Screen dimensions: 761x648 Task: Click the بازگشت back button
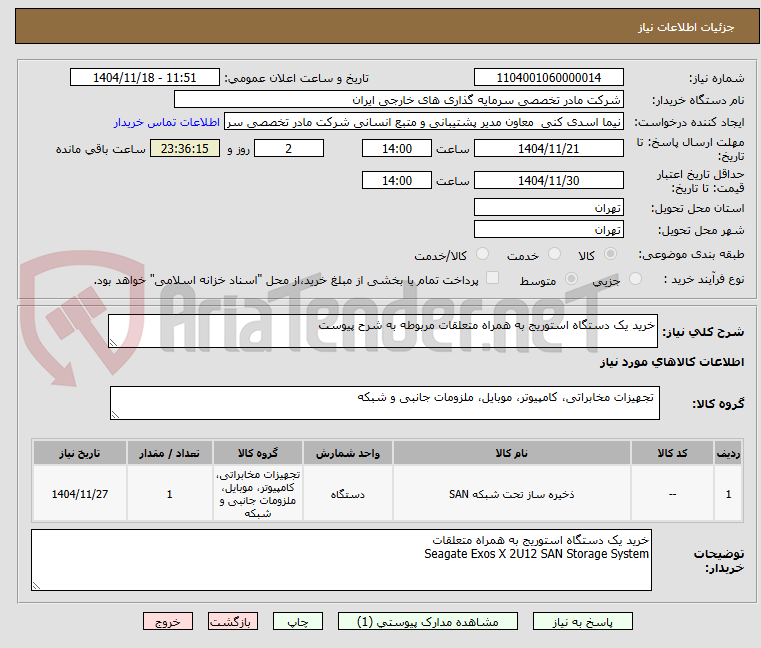(x=232, y=621)
